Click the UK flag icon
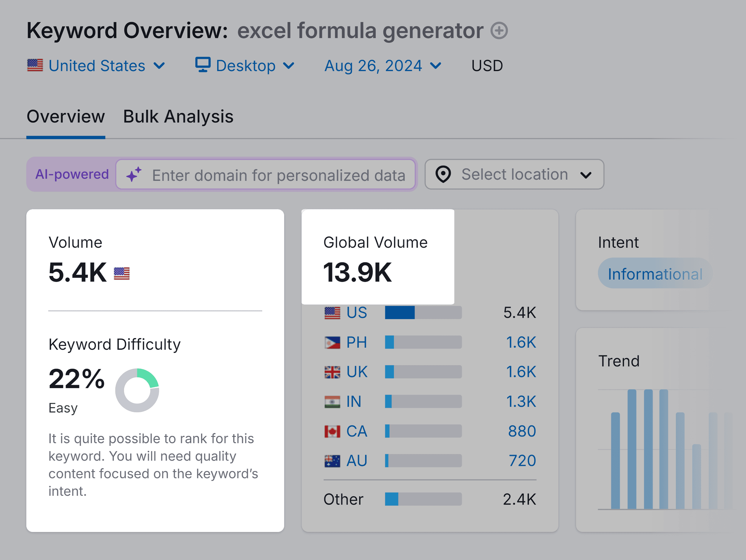This screenshot has height=560, width=746. 332,372
